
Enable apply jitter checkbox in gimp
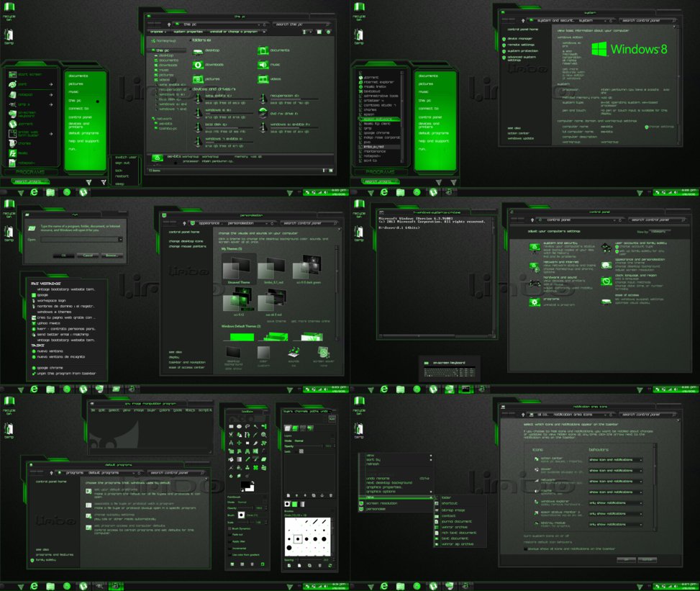pyautogui.click(x=230, y=541)
